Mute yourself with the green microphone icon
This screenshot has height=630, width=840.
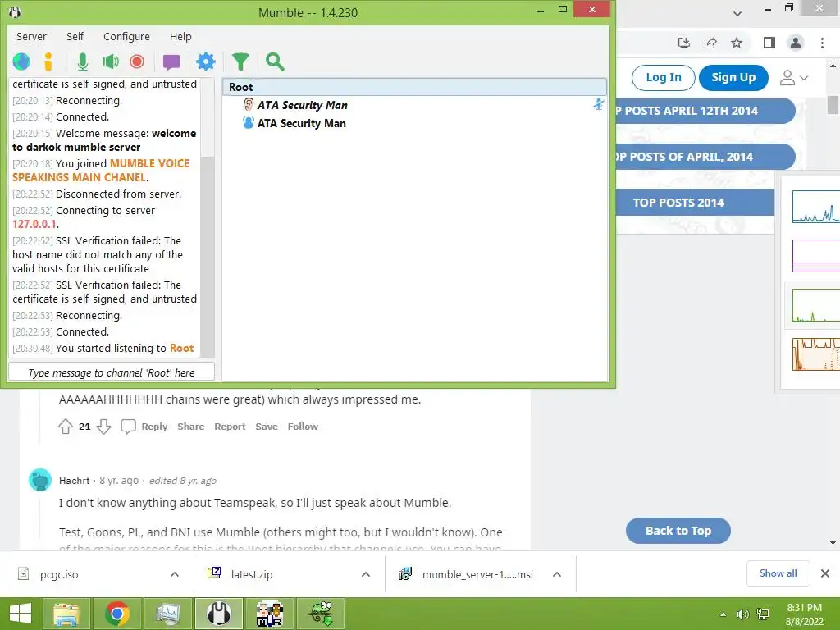pyautogui.click(x=83, y=62)
